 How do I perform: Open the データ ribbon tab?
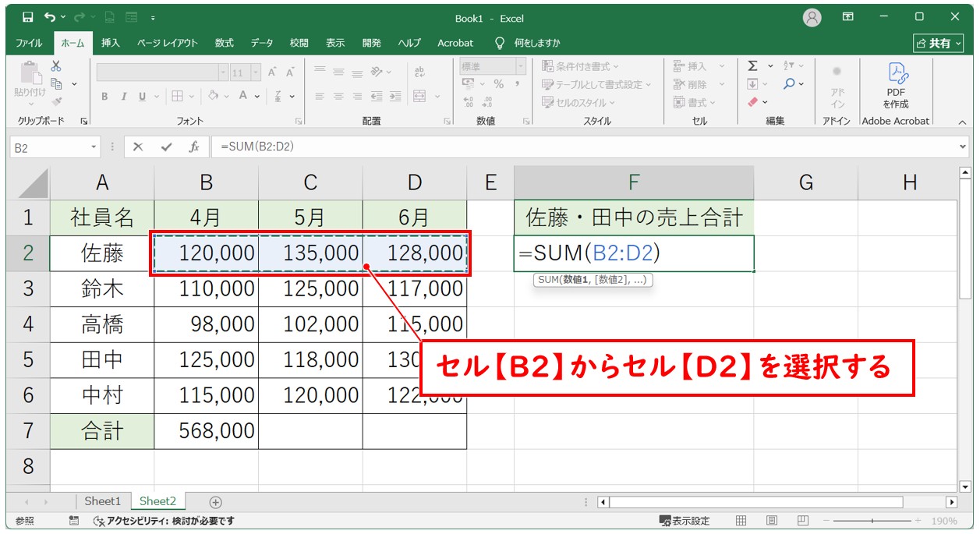pyautogui.click(x=262, y=43)
